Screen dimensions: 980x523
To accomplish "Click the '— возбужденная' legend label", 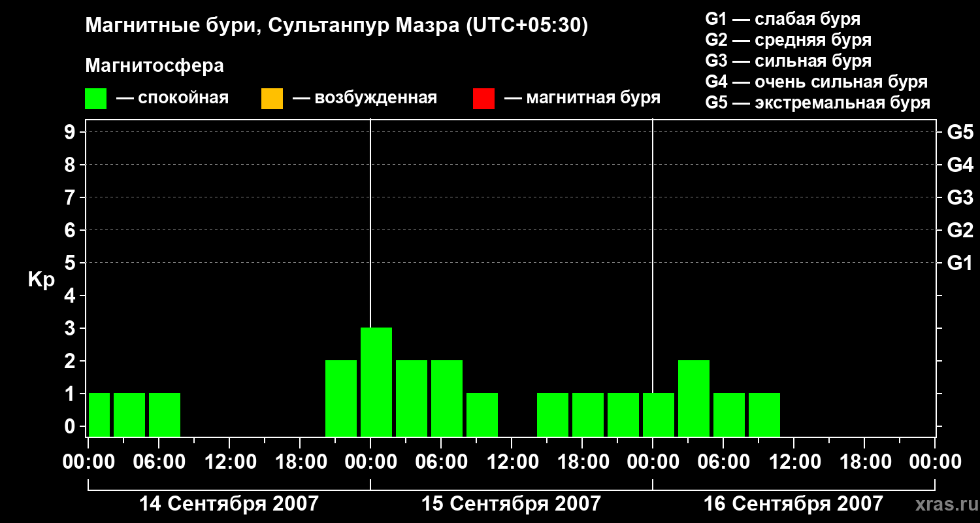I will pos(365,98).
